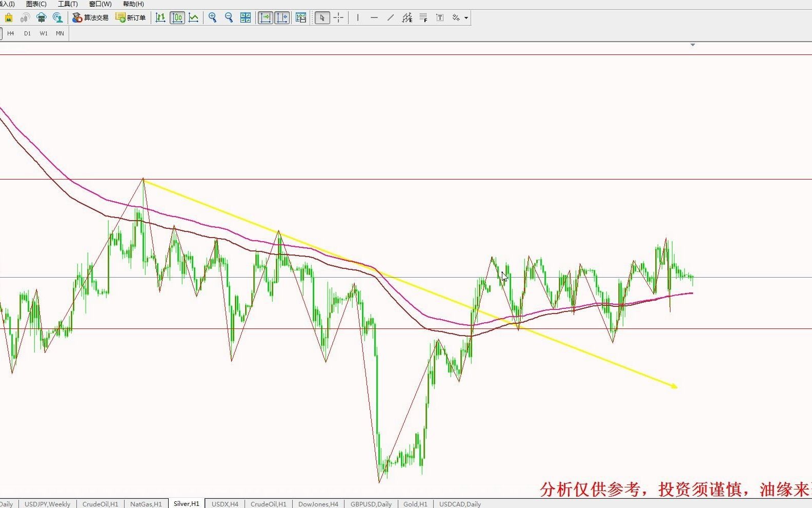Switch to first CrudeOil,H1 chart tab
The height and width of the screenshot is (508, 812).
[100, 504]
